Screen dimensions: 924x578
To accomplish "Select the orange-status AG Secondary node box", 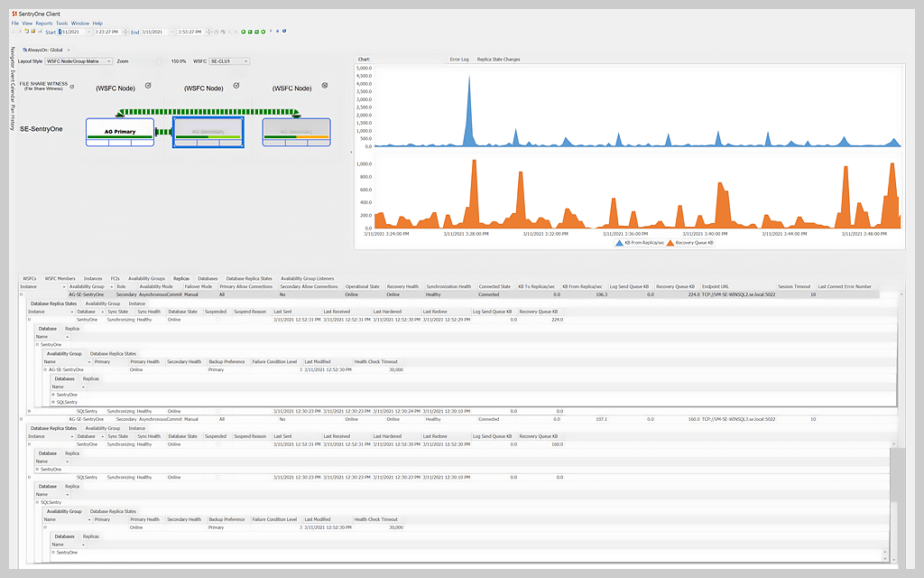I will point(296,133).
